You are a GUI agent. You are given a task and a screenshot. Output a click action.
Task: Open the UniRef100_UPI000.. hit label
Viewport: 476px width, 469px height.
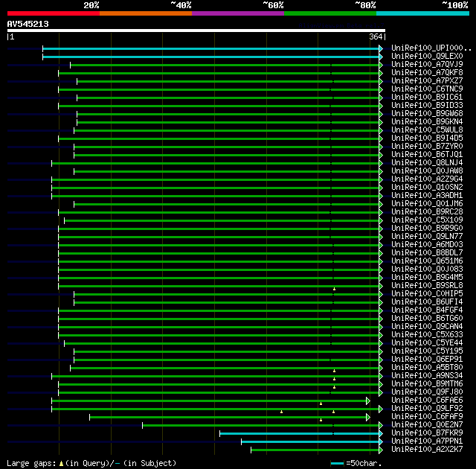431,48
